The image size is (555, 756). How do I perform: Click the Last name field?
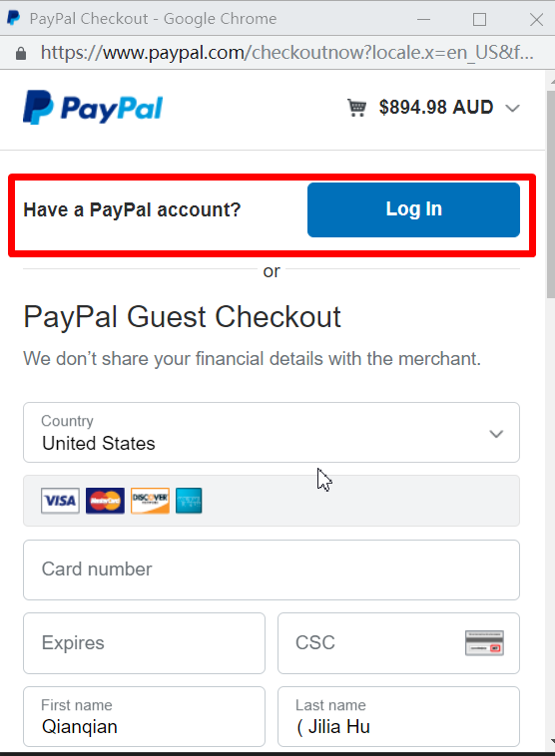click(398, 716)
